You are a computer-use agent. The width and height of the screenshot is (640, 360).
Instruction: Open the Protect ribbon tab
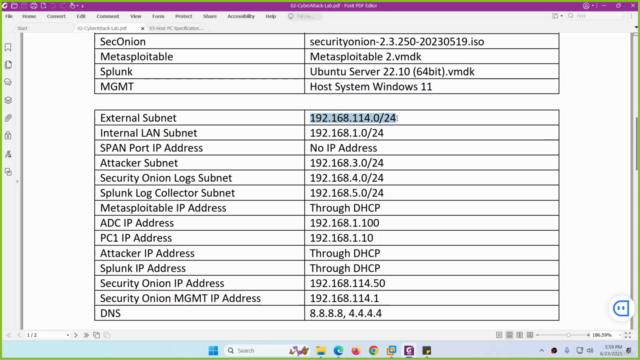pos(184,16)
